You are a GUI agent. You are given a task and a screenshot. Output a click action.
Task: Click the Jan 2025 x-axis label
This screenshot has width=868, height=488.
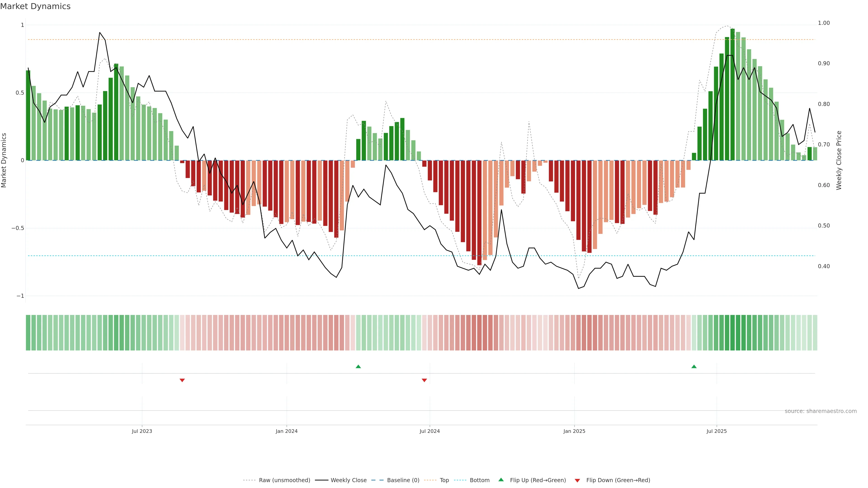[574, 431]
